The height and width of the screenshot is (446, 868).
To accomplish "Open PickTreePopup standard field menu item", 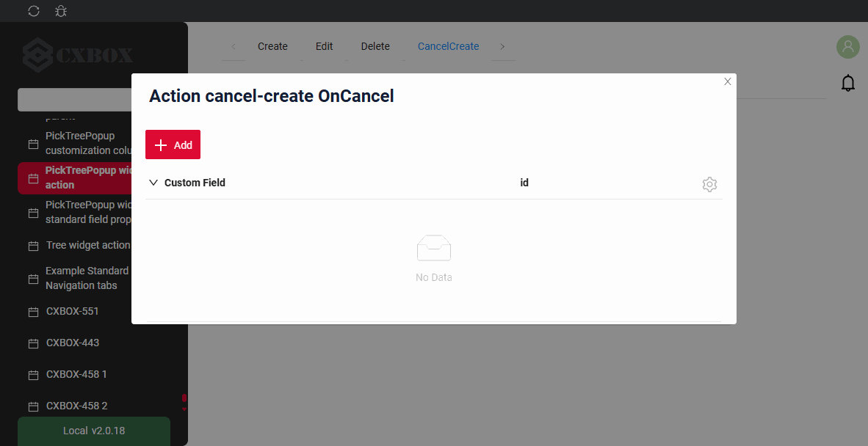I will coord(80,212).
